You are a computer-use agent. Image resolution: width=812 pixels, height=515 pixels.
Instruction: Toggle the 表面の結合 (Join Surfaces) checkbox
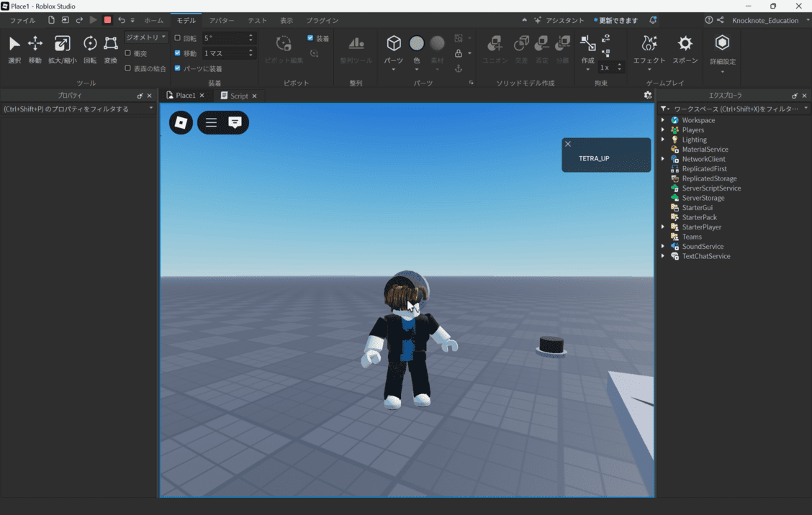pyautogui.click(x=128, y=68)
